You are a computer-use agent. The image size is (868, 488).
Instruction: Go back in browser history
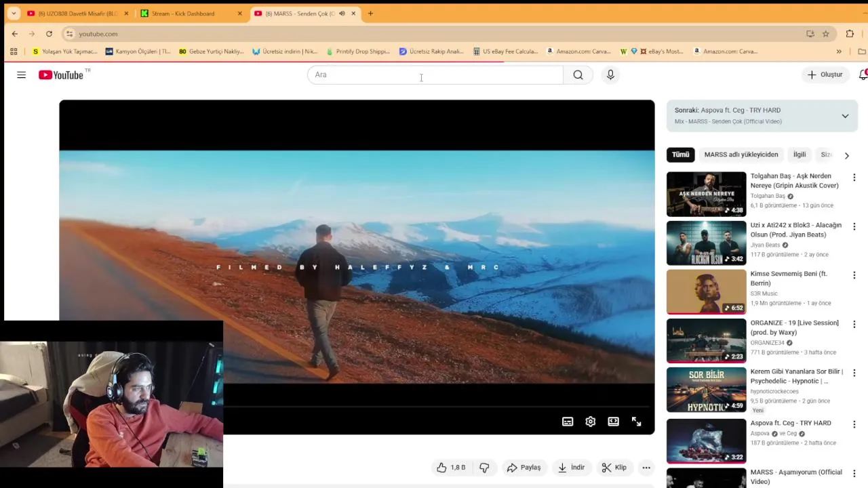[x=15, y=34]
